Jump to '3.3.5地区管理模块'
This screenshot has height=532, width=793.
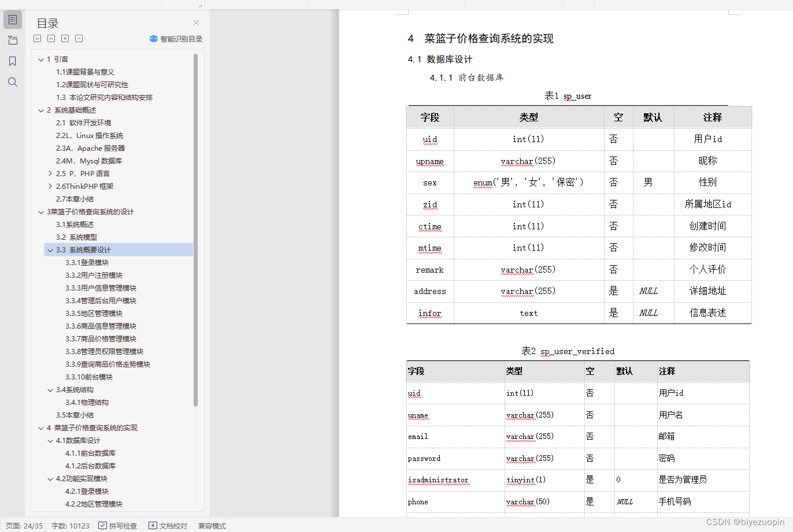pos(94,314)
